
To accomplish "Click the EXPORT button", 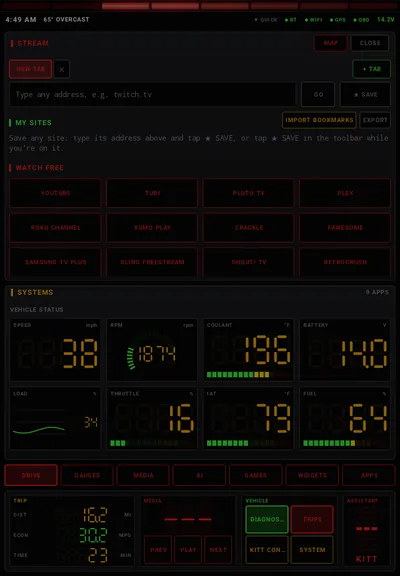I will click(375, 120).
